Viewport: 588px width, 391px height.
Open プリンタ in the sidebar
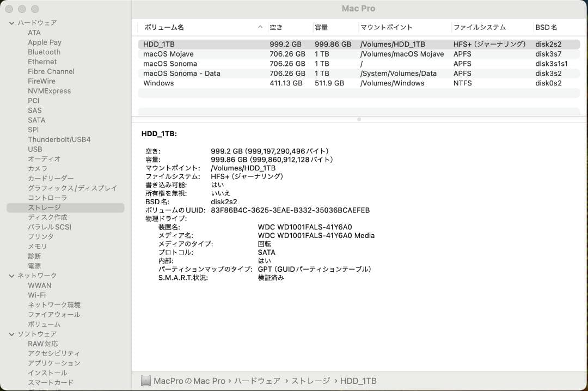point(41,237)
